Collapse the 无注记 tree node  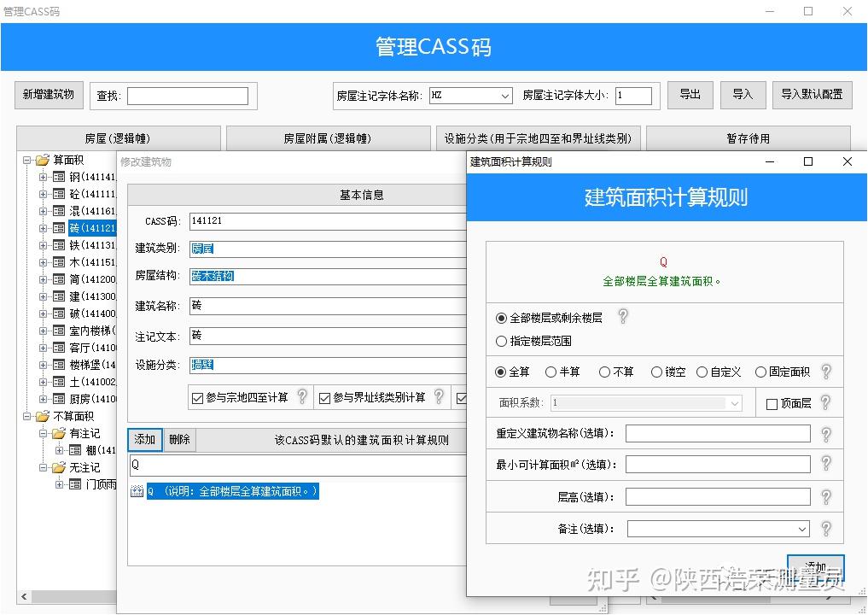pyautogui.click(x=43, y=467)
